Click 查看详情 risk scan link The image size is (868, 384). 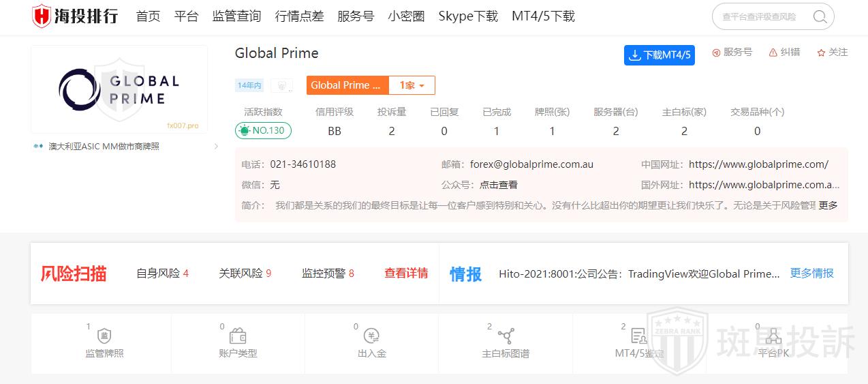406,274
